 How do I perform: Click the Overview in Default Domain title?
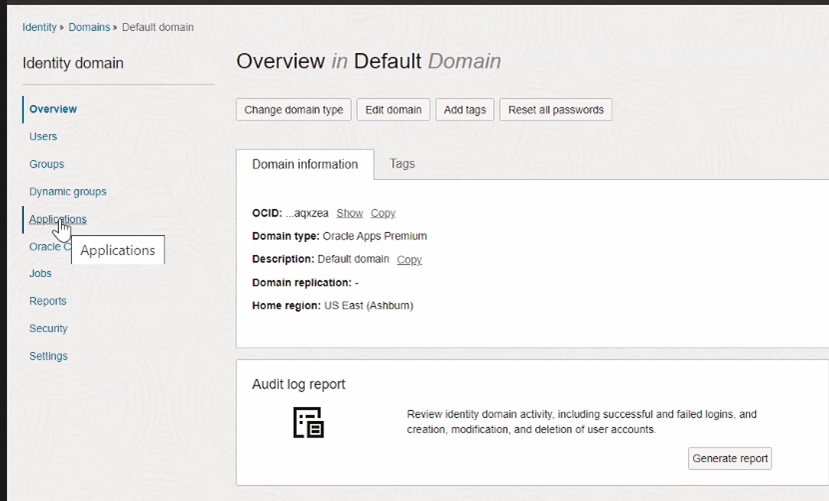[369, 61]
